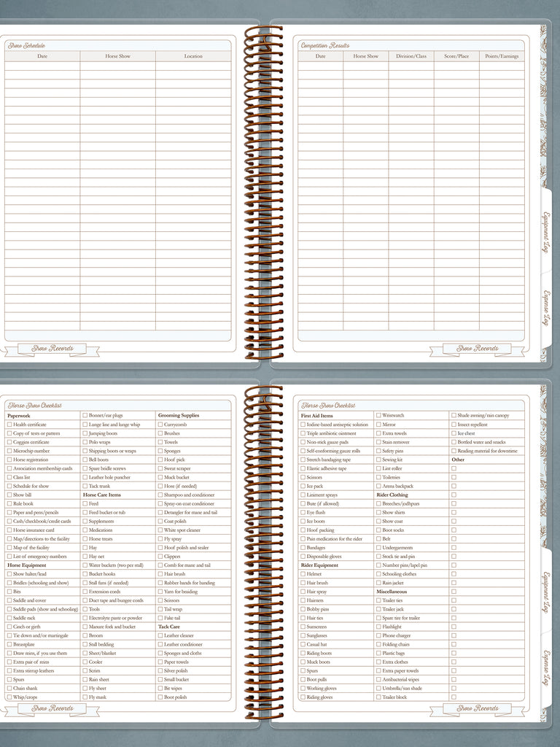Tick the Currycomb checkbox
The image size is (560, 747).
[x=160, y=425]
